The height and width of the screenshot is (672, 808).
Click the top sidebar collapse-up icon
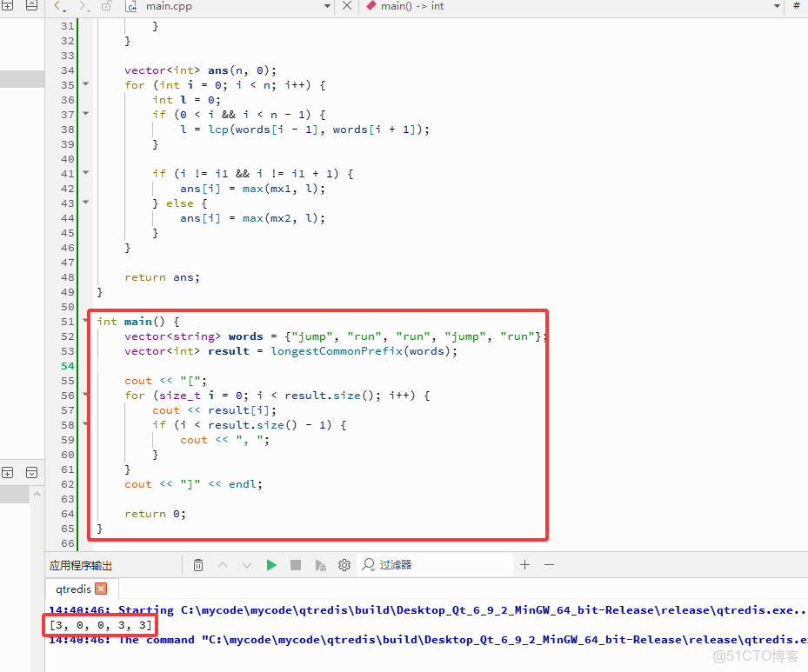(32, 6)
